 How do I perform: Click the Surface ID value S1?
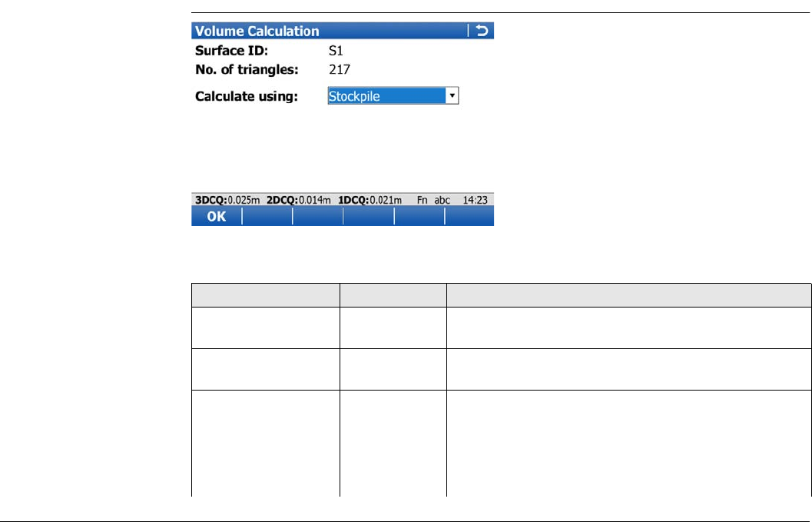336,51
